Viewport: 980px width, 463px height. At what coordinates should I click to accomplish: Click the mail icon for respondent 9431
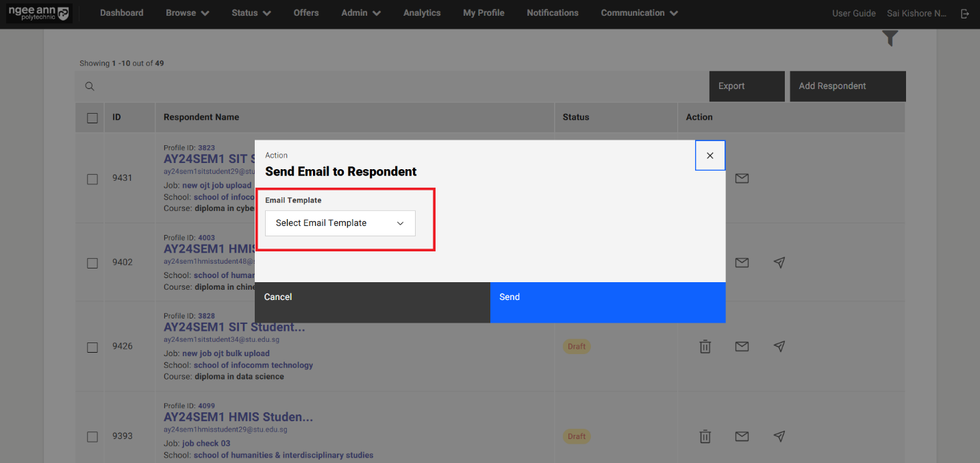[x=742, y=178]
